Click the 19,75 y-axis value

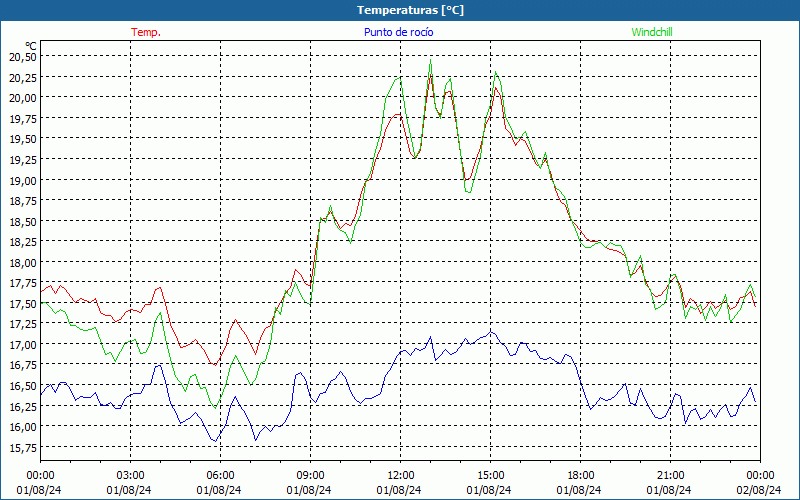[x=22, y=118]
